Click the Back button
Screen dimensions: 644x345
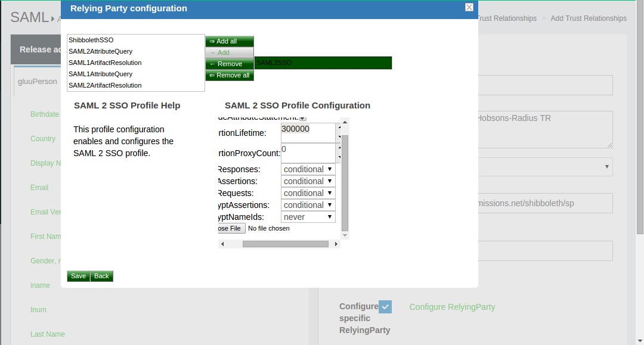coord(101,276)
